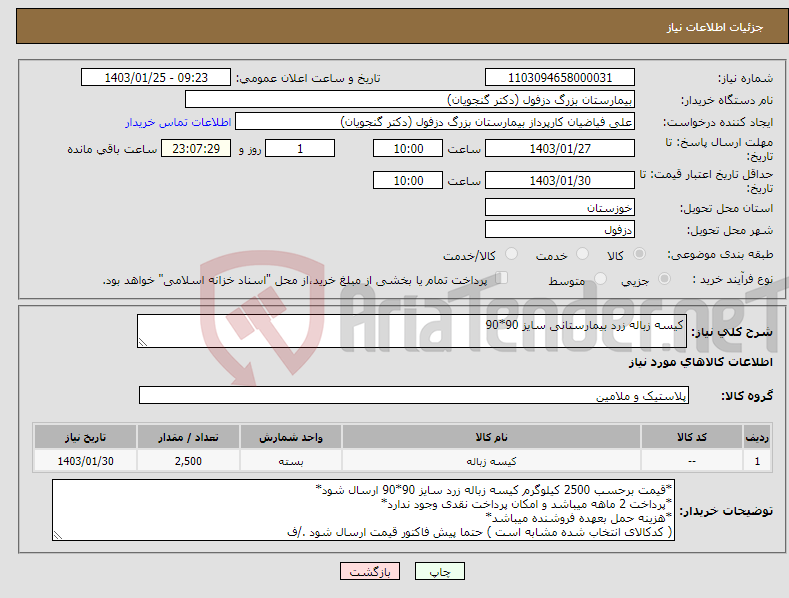This screenshot has height=598, width=789.
Task: Click the remaining time field 23:07:29
Action: coord(196,148)
